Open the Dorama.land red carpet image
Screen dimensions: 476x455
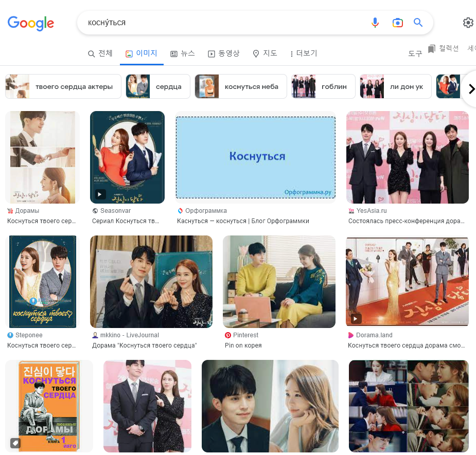pyautogui.click(x=408, y=282)
